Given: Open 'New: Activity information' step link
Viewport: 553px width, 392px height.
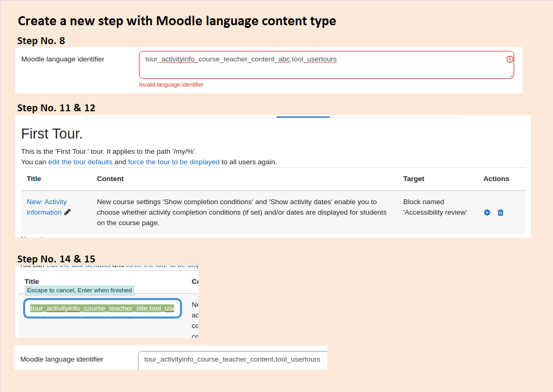Looking at the screenshot, I should (47, 207).
